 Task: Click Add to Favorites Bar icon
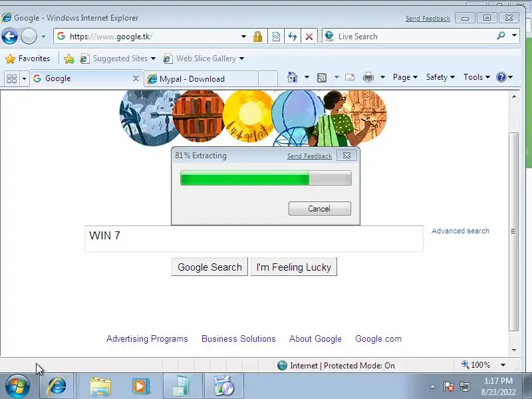pos(69,59)
